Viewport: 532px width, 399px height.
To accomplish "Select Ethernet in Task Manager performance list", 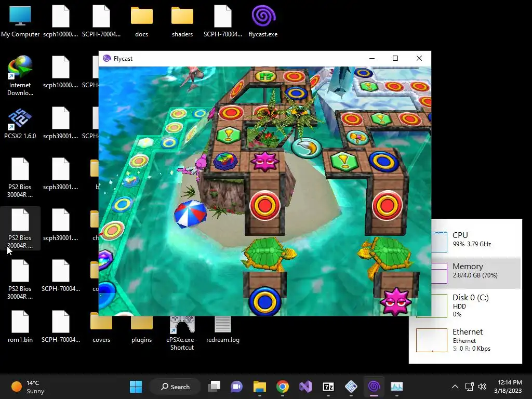I will tap(465, 340).
